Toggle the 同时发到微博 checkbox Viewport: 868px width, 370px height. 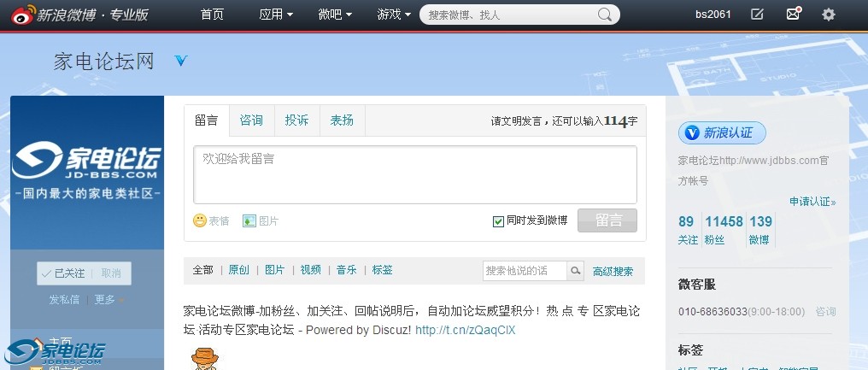point(498,221)
